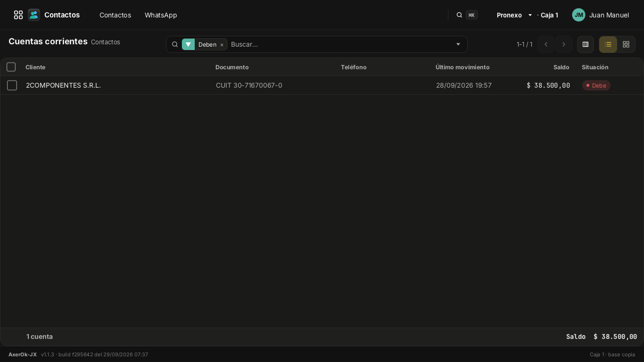Open the apps grid launcher
Screen dimensions: 644x362
18,15
